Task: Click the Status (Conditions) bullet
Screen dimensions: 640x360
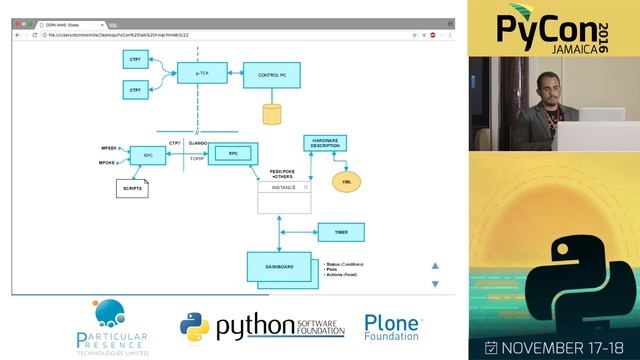Action: pyautogui.click(x=344, y=264)
